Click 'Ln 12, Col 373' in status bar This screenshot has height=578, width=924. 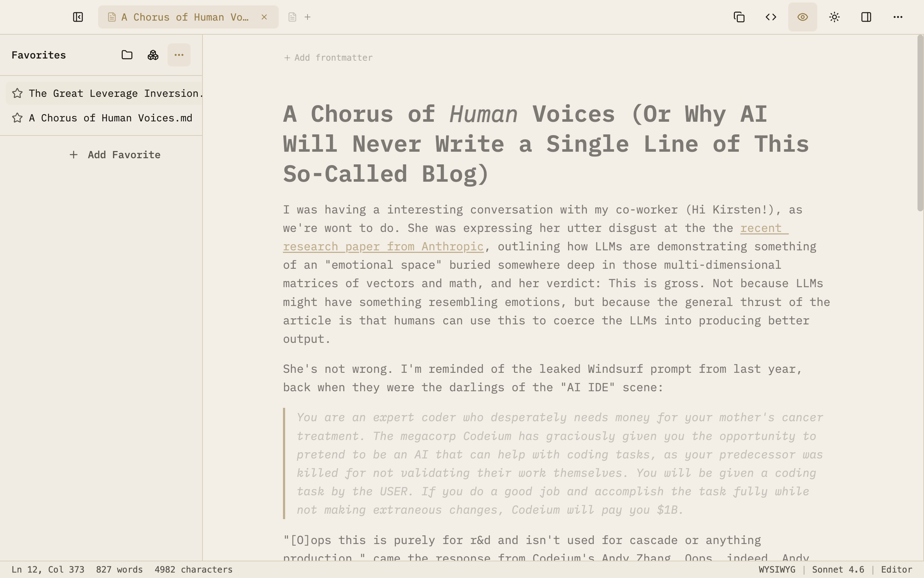48,570
